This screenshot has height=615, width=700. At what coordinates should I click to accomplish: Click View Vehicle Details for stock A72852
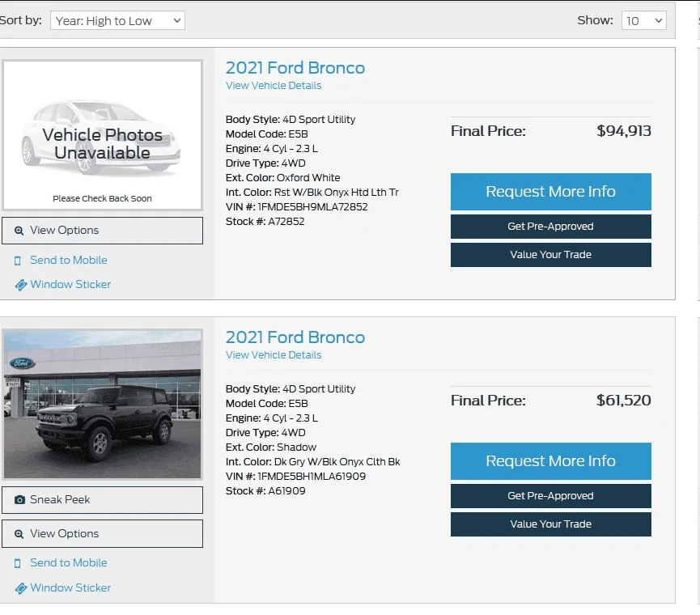click(x=274, y=86)
